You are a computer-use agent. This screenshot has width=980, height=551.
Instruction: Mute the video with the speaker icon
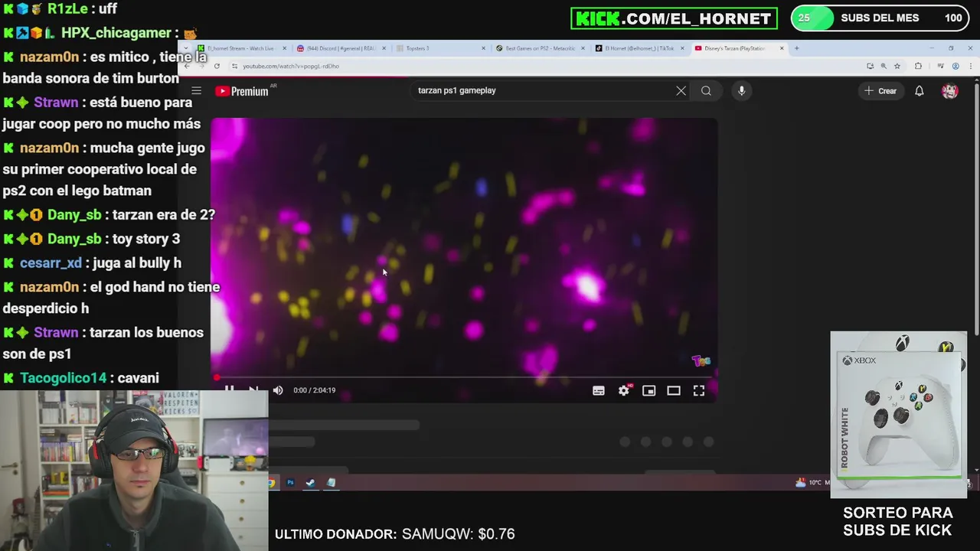coord(278,390)
